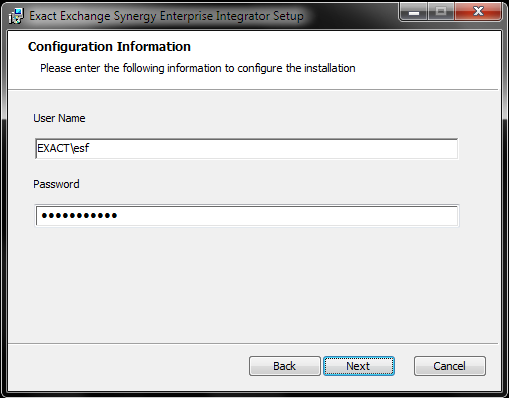Minimize the Setup window
The height and width of the screenshot is (398, 510).
click(414, 12)
